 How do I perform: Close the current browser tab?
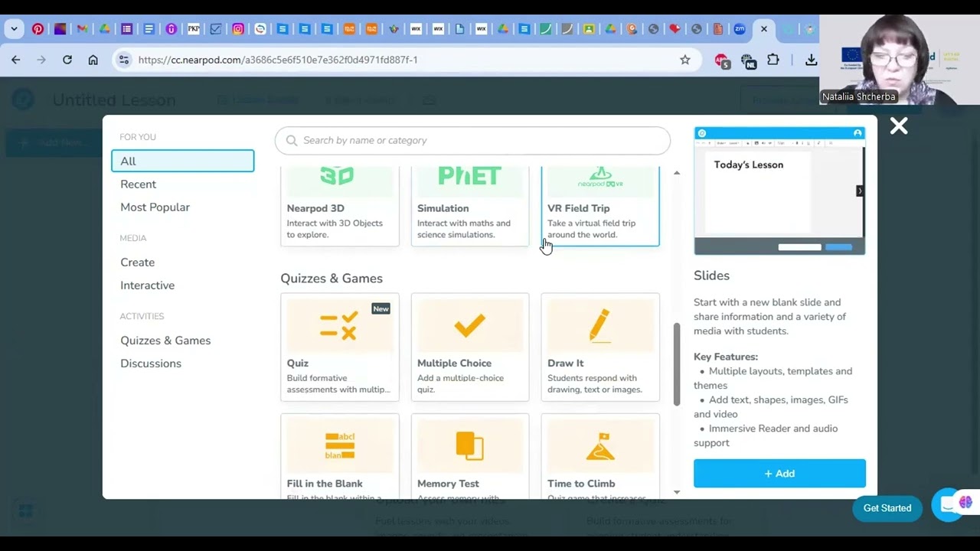(x=763, y=29)
